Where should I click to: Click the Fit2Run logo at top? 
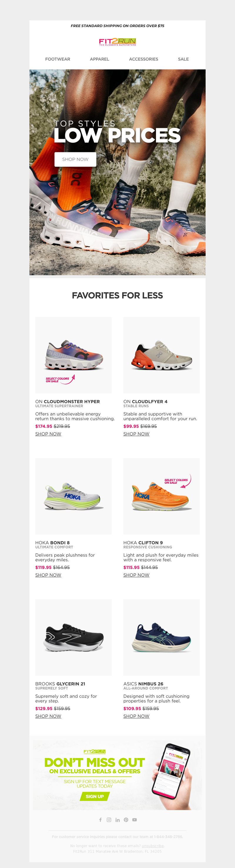(x=117, y=42)
